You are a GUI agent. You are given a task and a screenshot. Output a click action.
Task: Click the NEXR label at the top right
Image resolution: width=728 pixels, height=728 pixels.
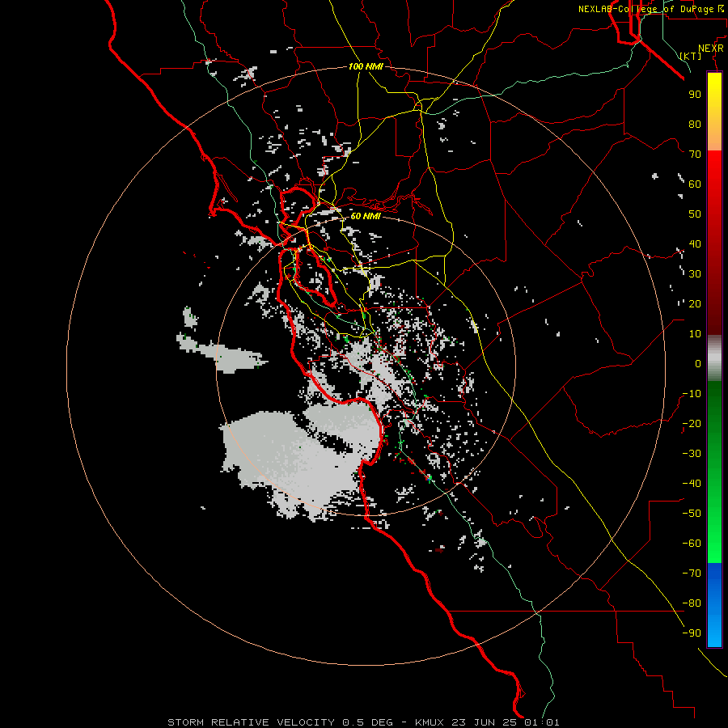[711, 49]
